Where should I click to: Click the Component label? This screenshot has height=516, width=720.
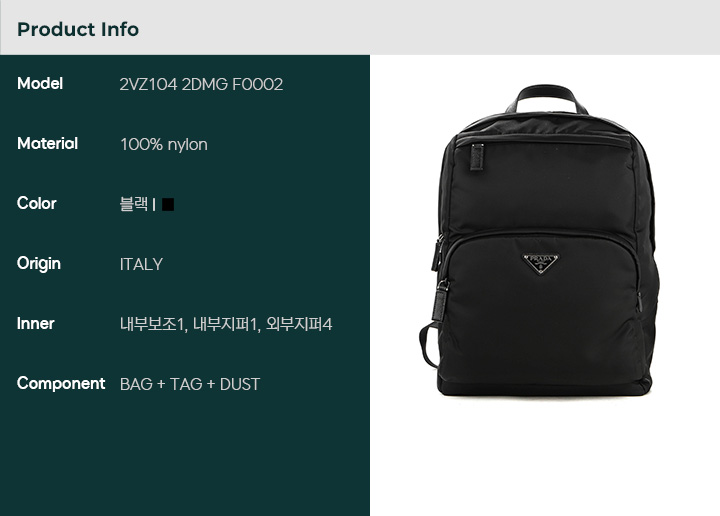pos(61,383)
